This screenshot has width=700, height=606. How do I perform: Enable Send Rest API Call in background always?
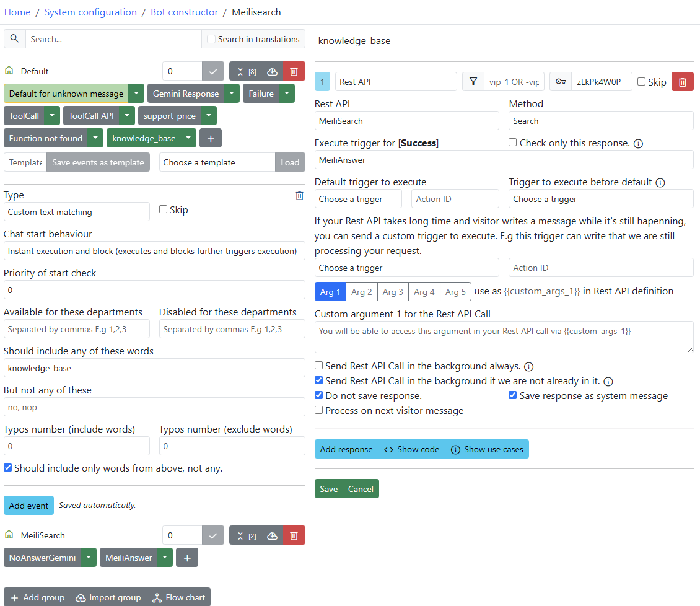319,366
